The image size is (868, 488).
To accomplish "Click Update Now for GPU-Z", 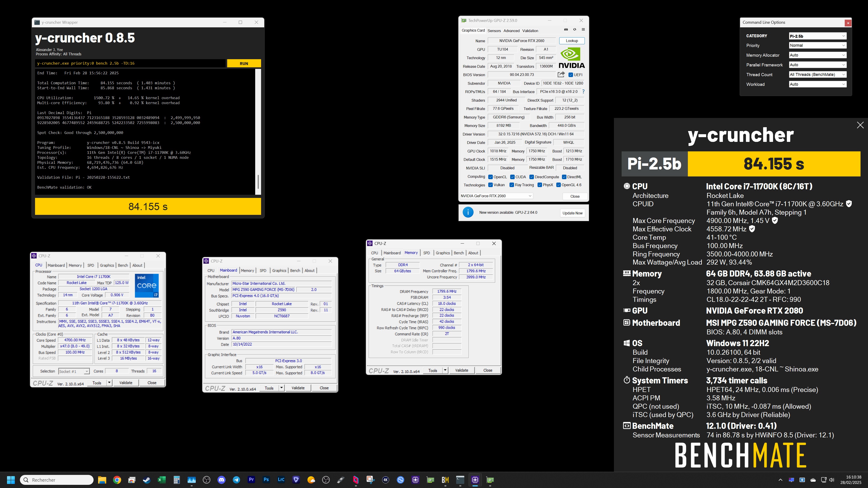I will (x=572, y=213).
